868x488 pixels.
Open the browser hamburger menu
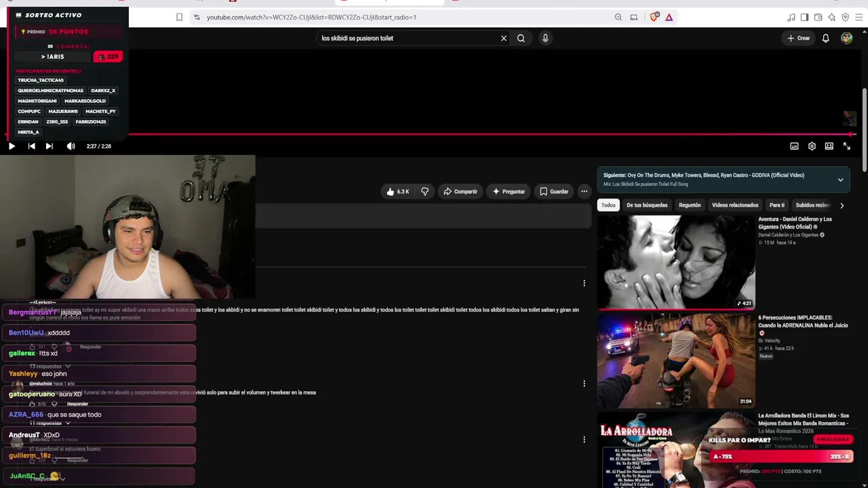(x=859, y=17)
